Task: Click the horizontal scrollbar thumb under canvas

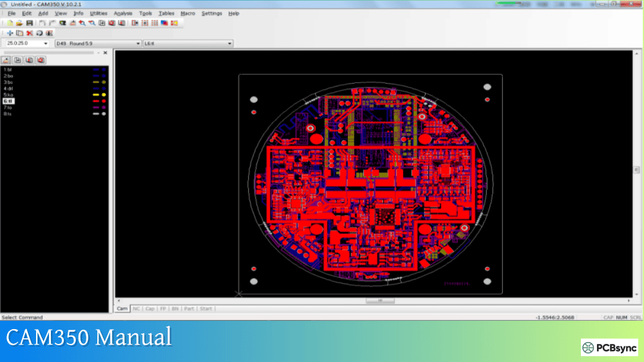Action: coord(380,300)
